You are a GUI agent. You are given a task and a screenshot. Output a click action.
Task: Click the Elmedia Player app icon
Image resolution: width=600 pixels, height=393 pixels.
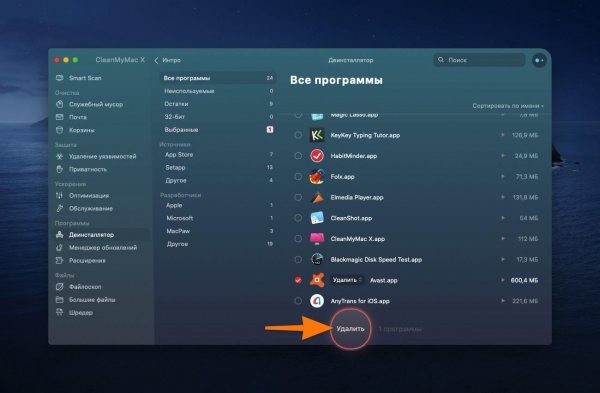point(317,197)
